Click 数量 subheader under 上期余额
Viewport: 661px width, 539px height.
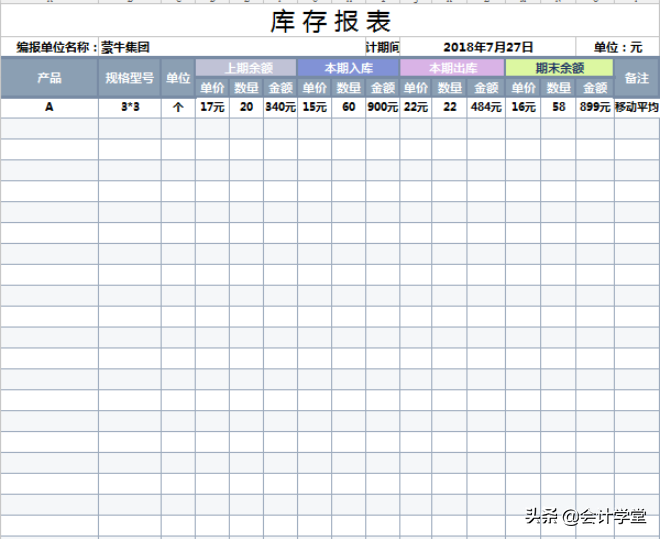click(x=246, y=88)
